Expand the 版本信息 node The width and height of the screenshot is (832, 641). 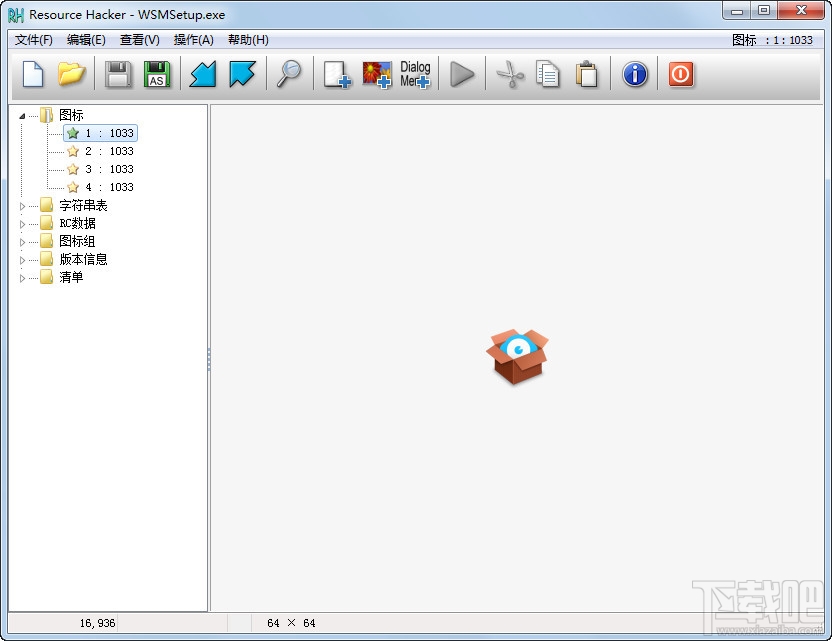point(23,259)
